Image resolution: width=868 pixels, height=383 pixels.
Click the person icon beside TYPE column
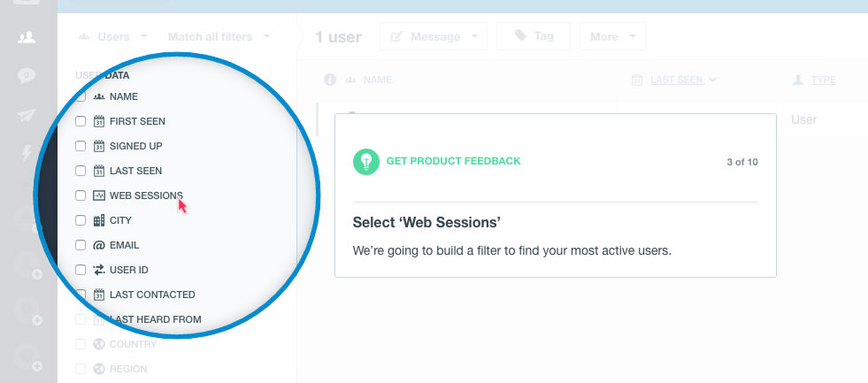(x=798, y=80)
